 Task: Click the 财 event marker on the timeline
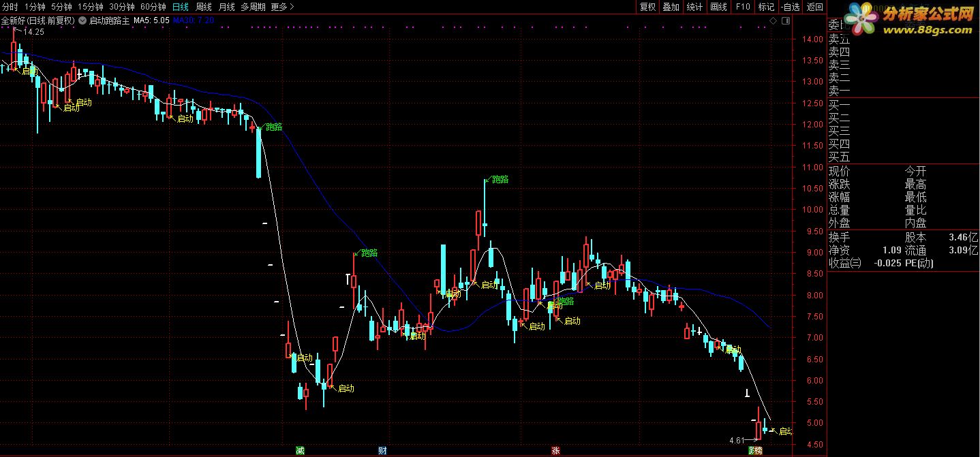tap(382, 450)
